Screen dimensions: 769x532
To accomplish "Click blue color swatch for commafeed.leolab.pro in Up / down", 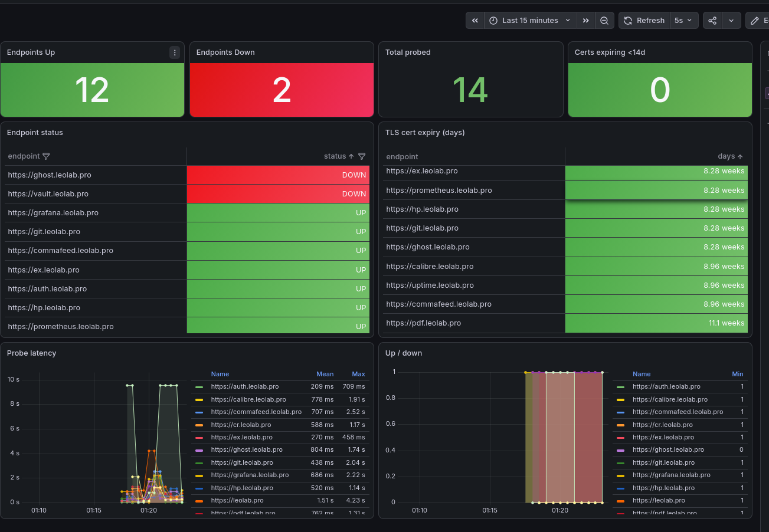I will 620,413.
